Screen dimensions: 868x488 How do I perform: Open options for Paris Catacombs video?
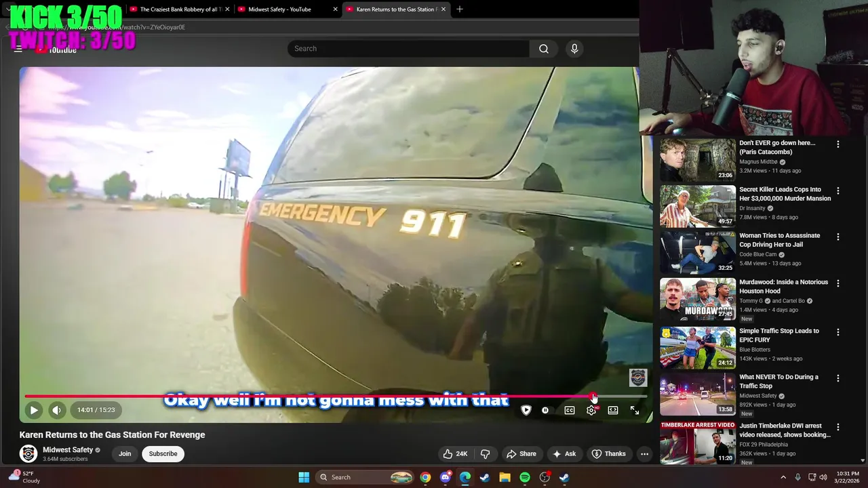838,144
